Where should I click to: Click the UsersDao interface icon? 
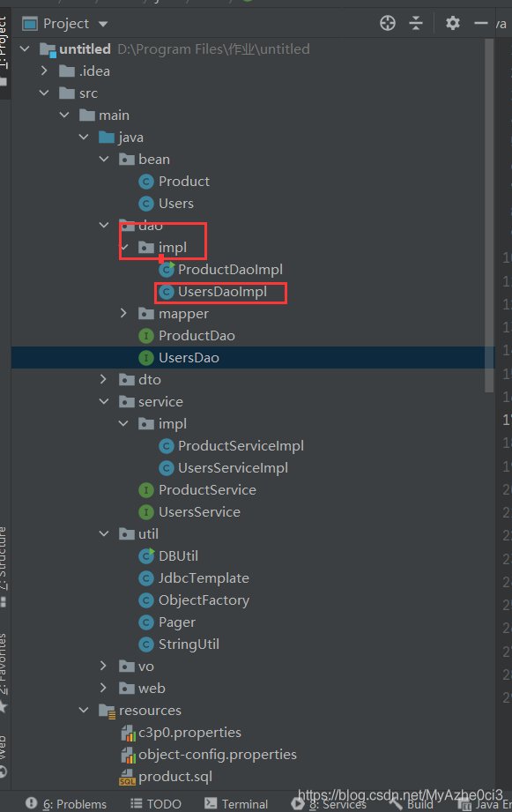(146, 358)
